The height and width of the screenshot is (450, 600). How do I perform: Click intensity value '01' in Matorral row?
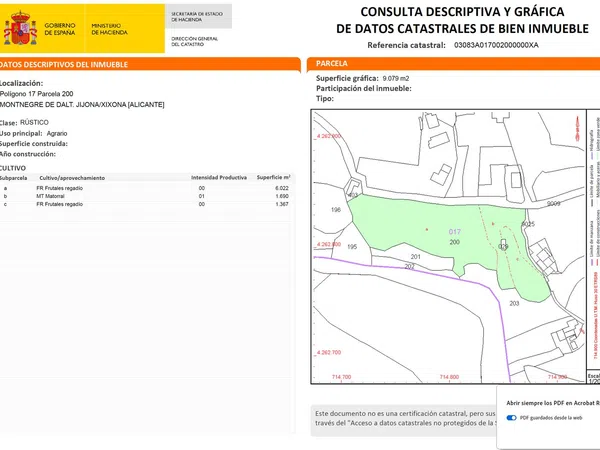pos(202,196)
